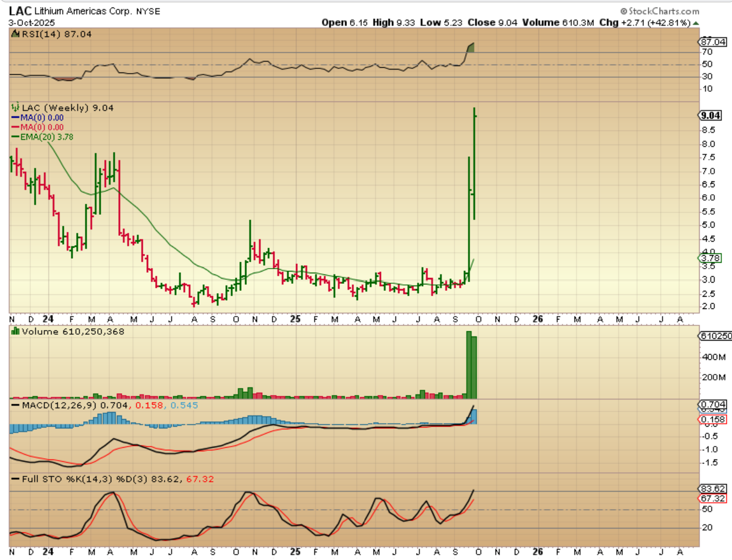Click the green EMA(20) legend dash
This screenshot has height=560, width=732.
tap(15, 137)
